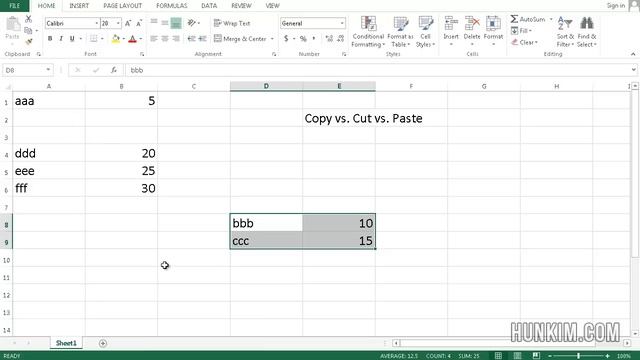The width and height of the screenshot is (640, 360).
Task: Toggle Align Right button
Action: pos(176,39)
